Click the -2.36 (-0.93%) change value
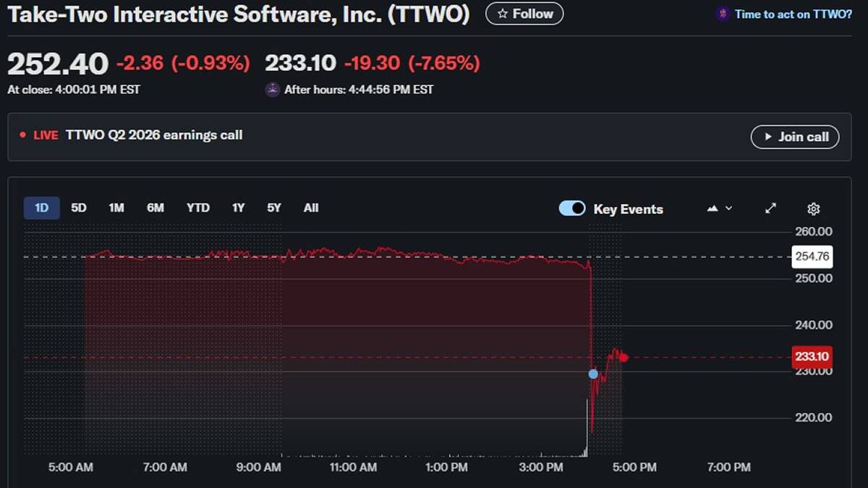 coord(183,64)
